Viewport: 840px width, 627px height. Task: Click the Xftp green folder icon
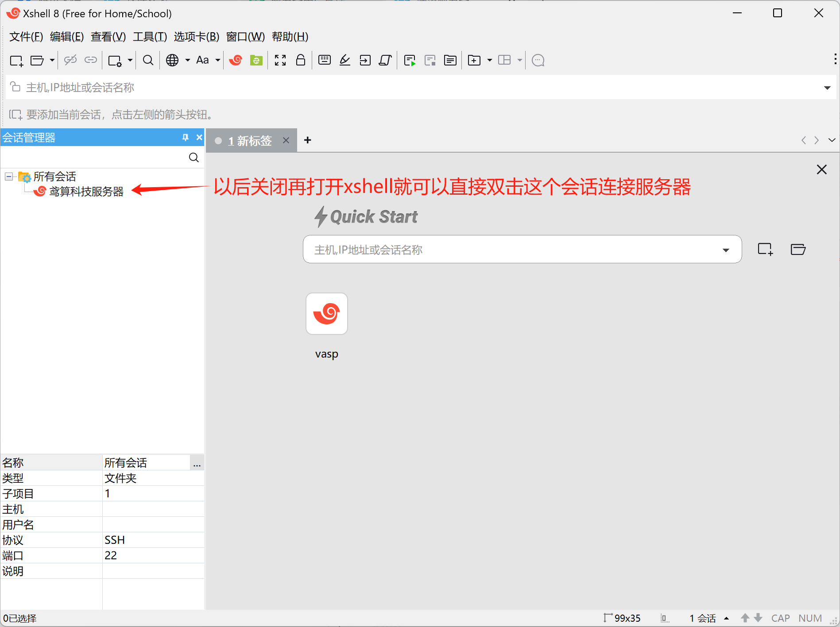click(256, 60)
